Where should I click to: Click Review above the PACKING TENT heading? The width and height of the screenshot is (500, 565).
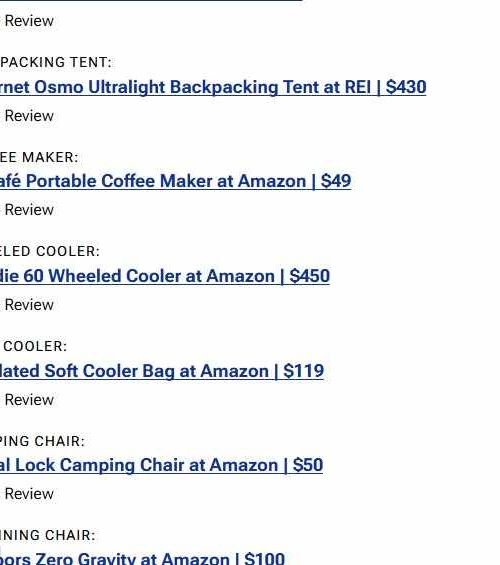(29, 21)
